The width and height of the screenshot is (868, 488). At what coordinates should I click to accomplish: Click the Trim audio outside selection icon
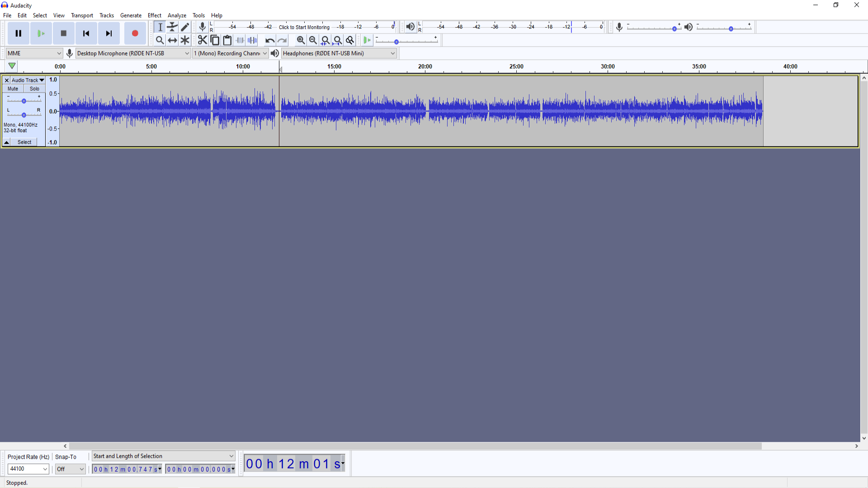tap(240, 40)
